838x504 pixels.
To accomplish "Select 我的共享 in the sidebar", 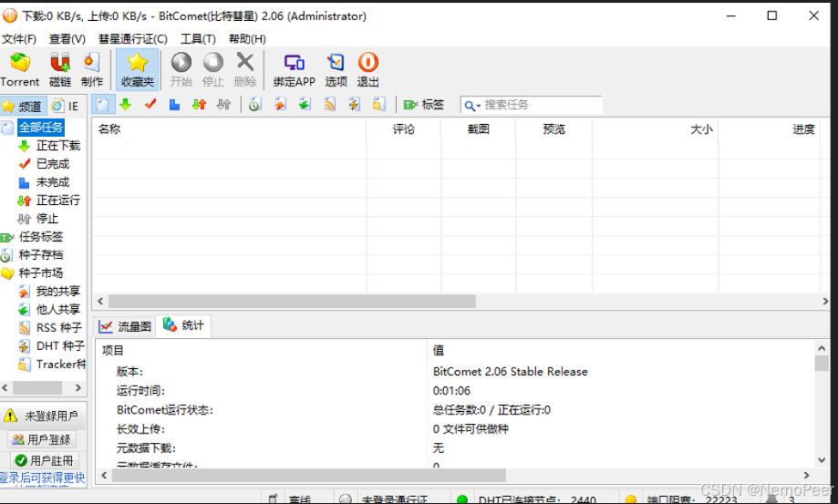I will (57, 291).
